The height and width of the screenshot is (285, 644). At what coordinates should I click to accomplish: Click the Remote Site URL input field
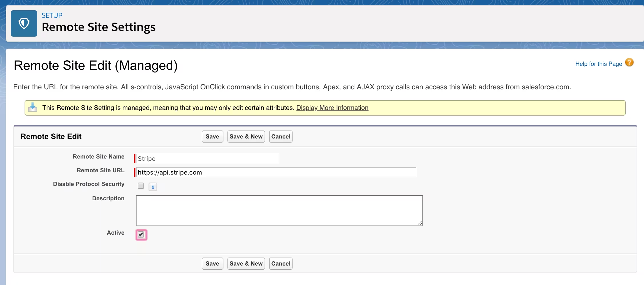pos(274,172)
